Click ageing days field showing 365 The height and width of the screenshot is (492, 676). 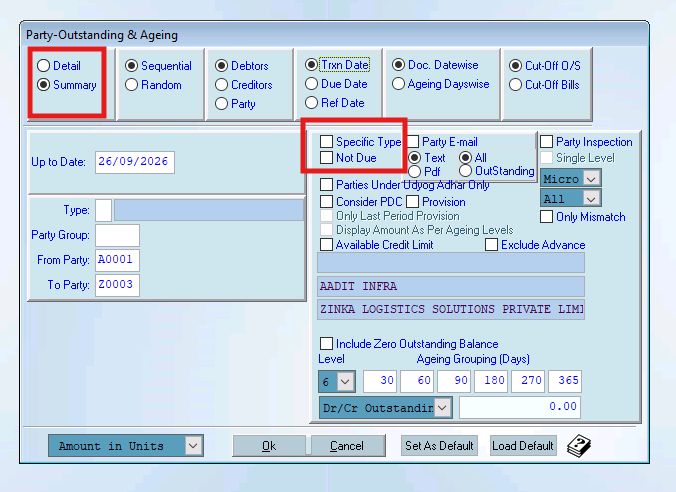[565, 381]
